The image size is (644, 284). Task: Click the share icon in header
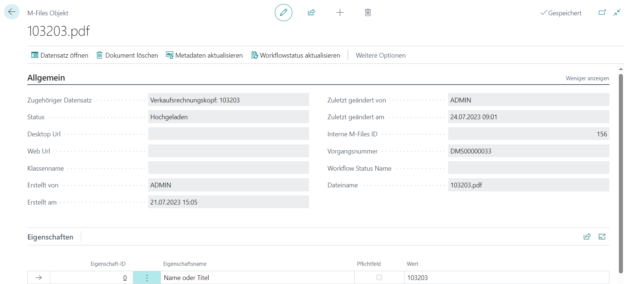coord(311,12)
